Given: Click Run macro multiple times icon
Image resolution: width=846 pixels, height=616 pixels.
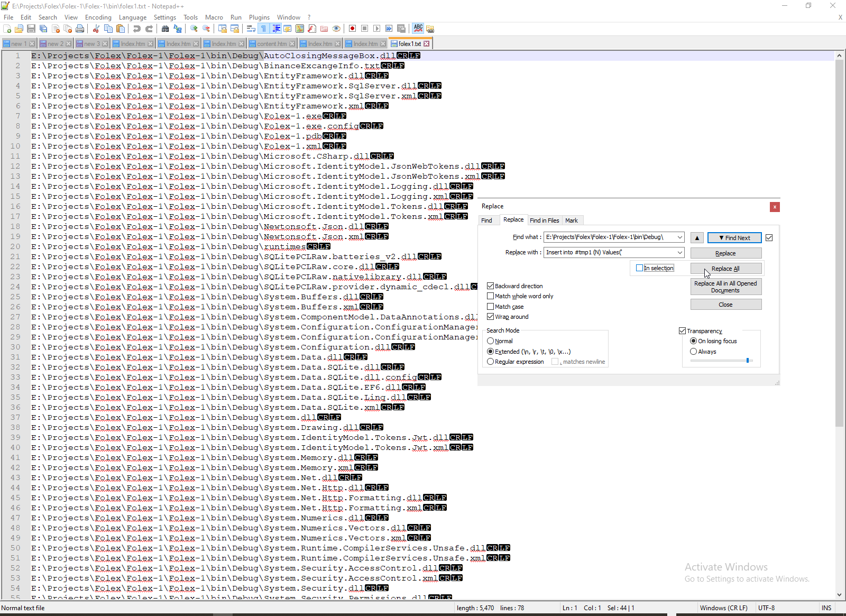Looking at the screenshot, I should 389,29.
